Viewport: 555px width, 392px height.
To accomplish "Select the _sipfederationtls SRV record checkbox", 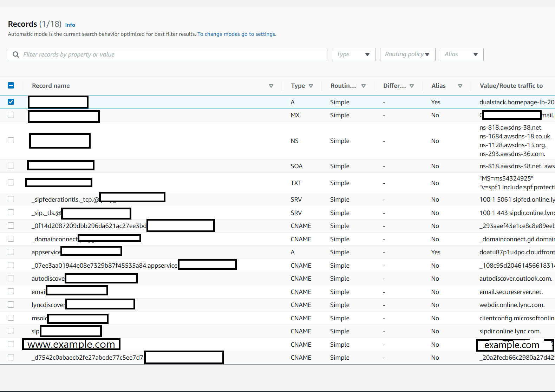I will tap(11, 199).
